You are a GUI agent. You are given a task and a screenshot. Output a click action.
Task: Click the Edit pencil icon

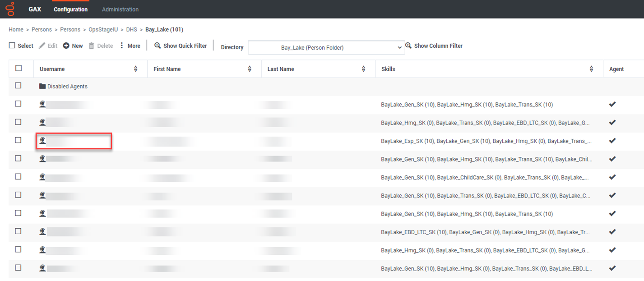[42, 46]
